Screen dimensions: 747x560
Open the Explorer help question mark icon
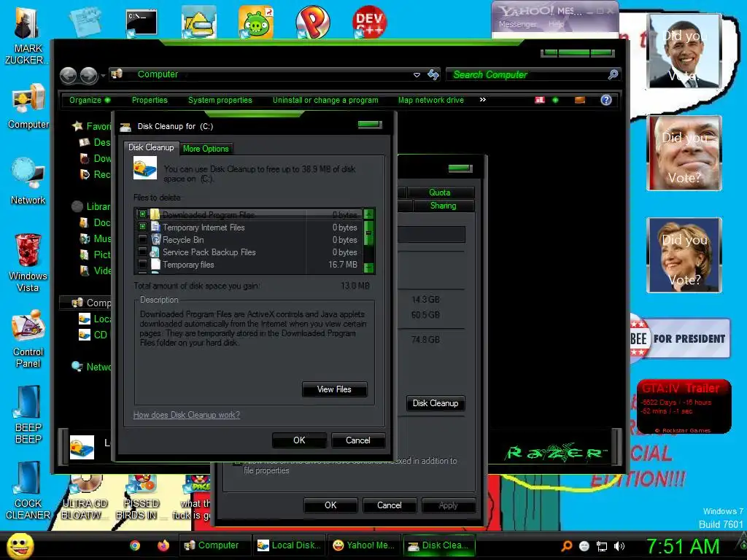tap(606, 100)
